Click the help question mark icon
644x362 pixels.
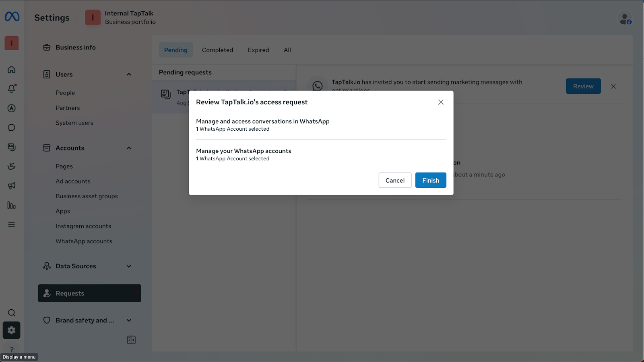(x=12, y=349)
